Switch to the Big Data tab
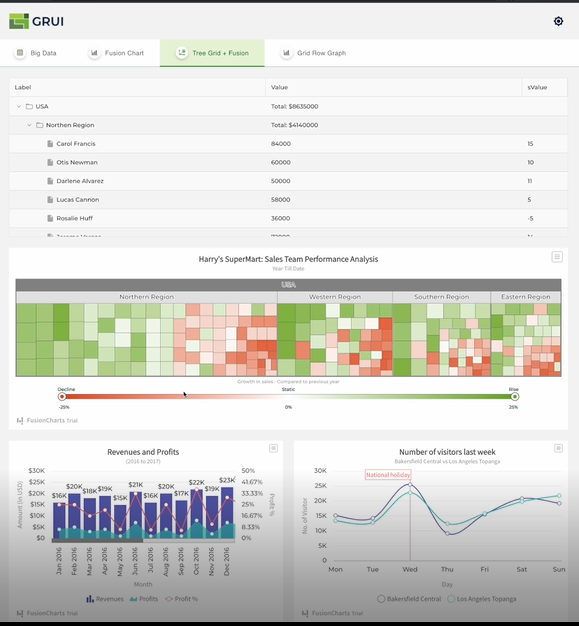Image resolution: width=579 pixels, height=626 pixels. click(35, 53)
